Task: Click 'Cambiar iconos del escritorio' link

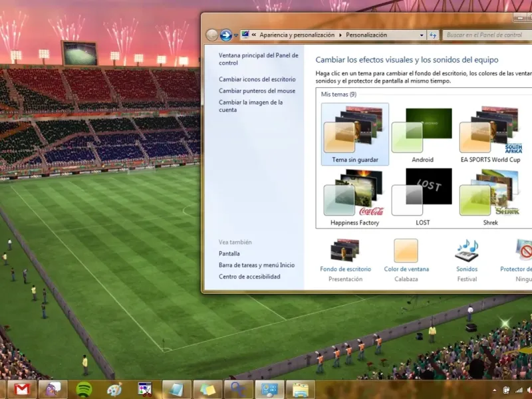Action: [x=257, y=79]
